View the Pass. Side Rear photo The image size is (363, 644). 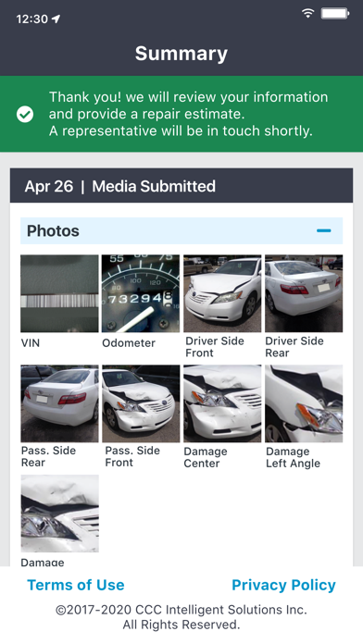[x=59, y=403]
